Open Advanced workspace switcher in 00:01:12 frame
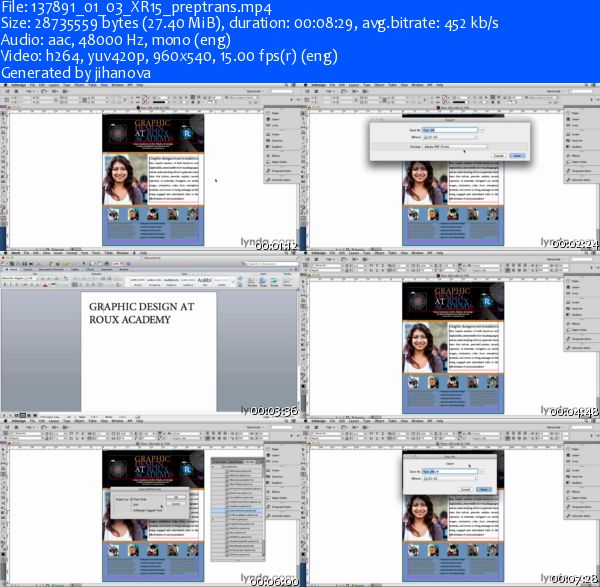 [x=256, y=91]
